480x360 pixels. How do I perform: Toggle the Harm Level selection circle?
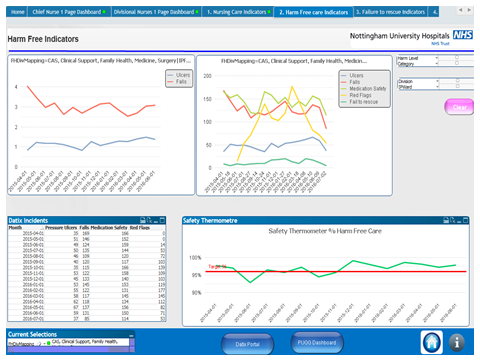tap(457, 58)
